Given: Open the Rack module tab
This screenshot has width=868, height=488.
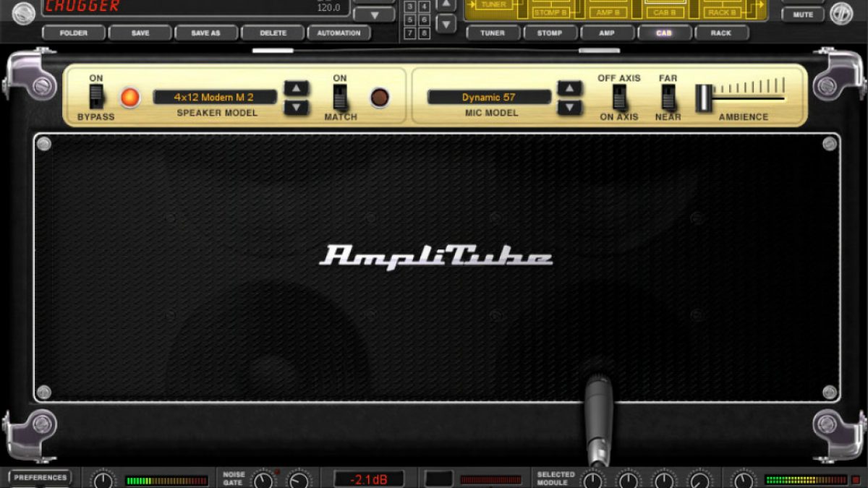Looking at the screenshot, I should [721, 33].
